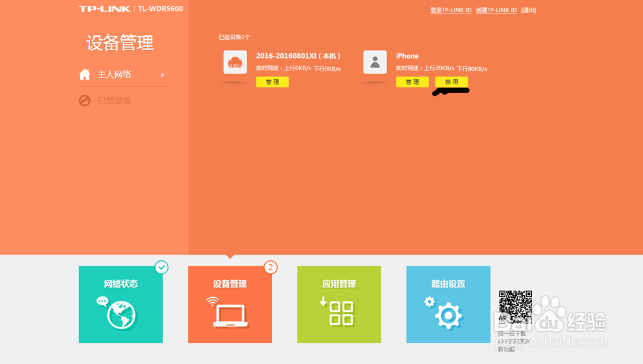Viewport: 643px width, 364px height.
Task: Click the home icon beside 主人网络
Action: pos(84,74)
